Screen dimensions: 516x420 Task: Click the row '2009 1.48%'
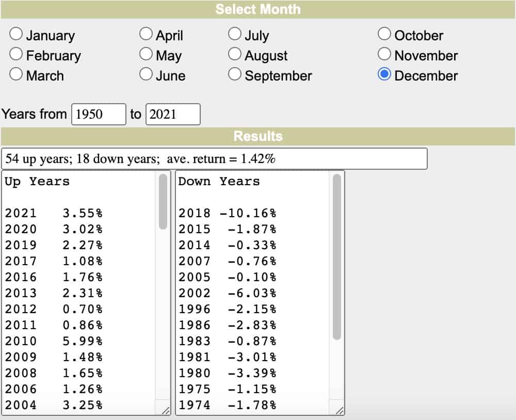(54, 357)
